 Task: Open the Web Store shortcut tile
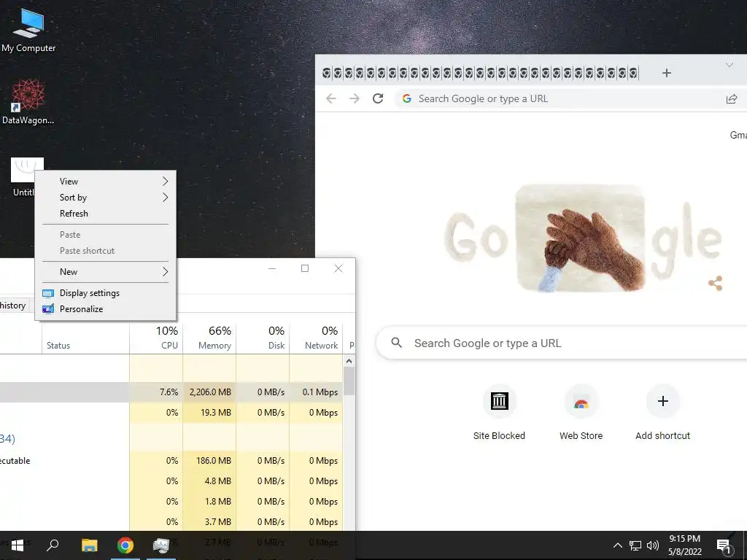(581, 413)
